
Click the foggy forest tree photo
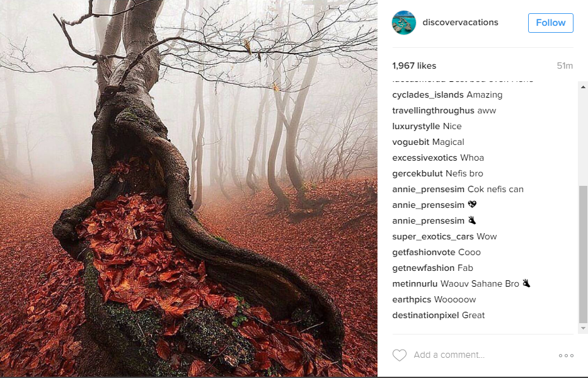click(x=188, y=188)
